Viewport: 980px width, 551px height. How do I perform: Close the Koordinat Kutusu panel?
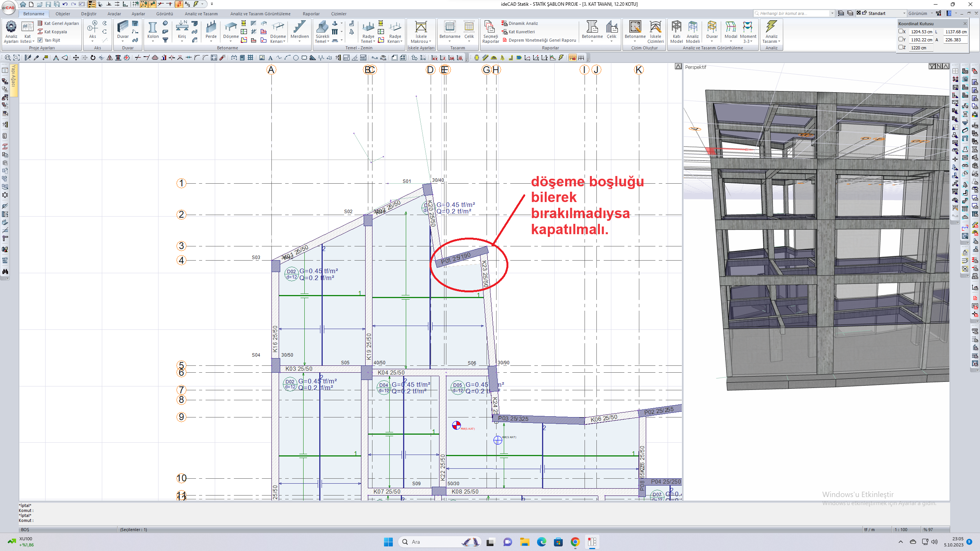[965, 23]
